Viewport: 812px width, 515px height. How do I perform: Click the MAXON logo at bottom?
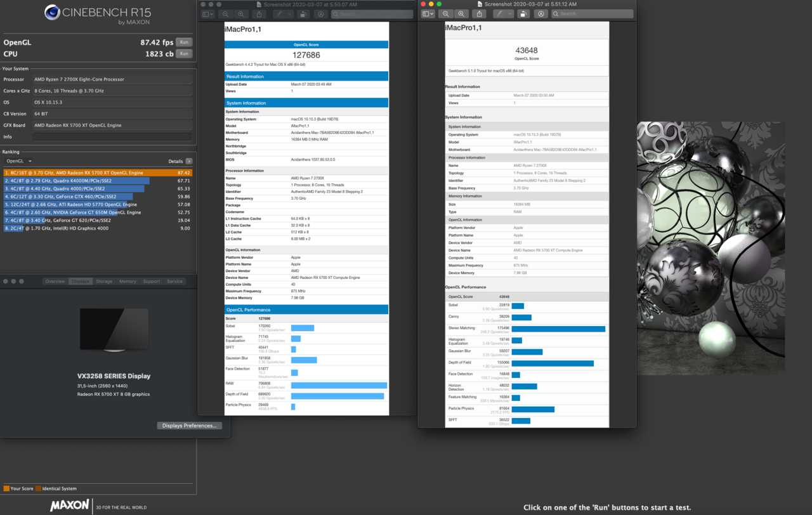tap(71, 506)
